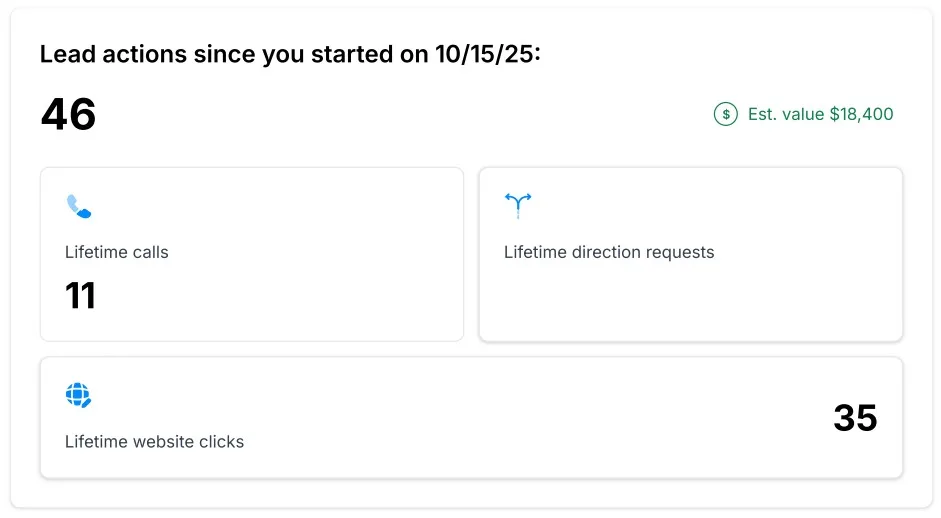Viewport: 941px width, 518px height.
Task: Click the phone icon in Lifetime calls card
Action: pos(79,207)
